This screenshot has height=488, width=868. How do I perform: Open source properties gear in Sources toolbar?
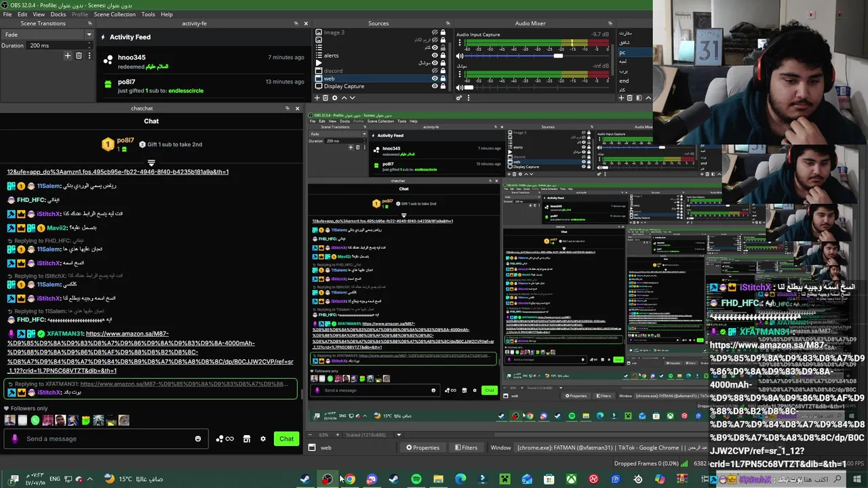[x=334, y=98]
